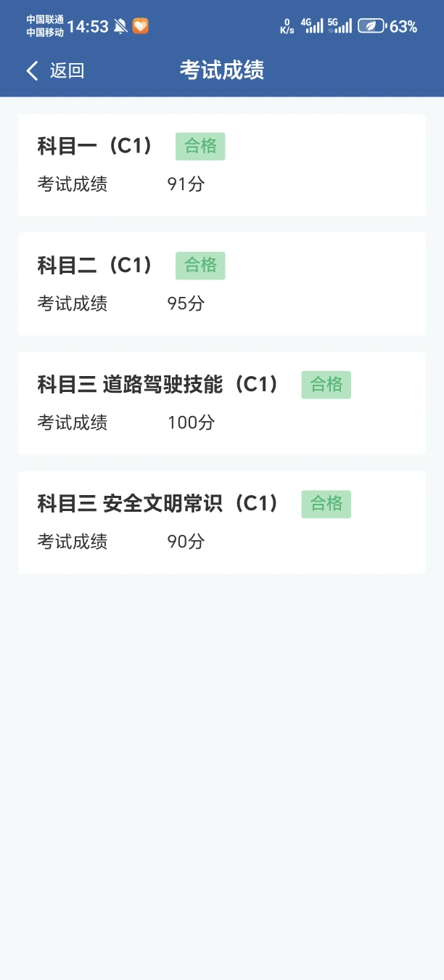
Task: Tap the muted notification bell icon
Action: [x=120, y=27]
